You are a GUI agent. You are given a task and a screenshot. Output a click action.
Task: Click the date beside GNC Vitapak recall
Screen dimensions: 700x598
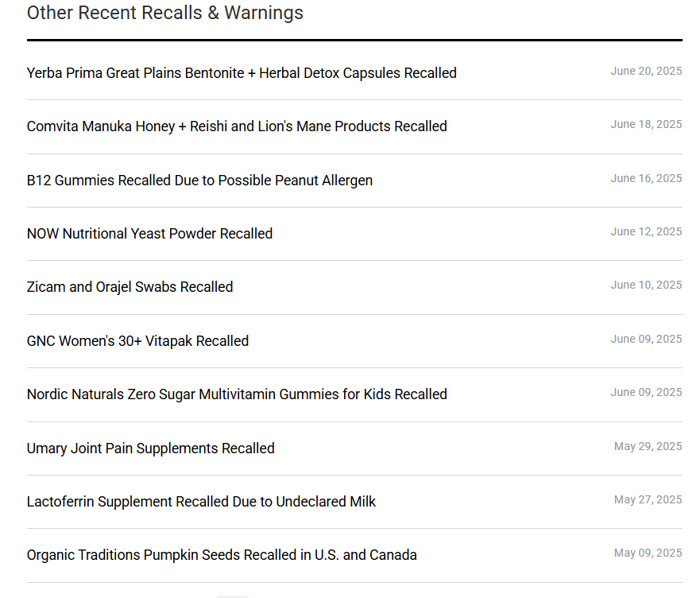point(646,339)
